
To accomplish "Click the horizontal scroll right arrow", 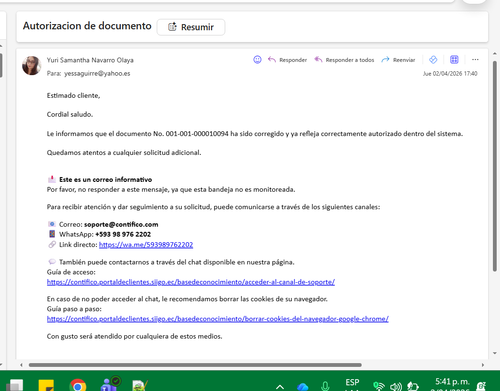I will 483,365.
